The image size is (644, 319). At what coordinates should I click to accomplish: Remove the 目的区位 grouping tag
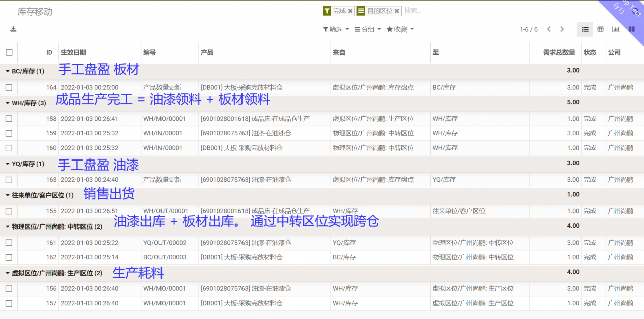click(x=397, y=11)
